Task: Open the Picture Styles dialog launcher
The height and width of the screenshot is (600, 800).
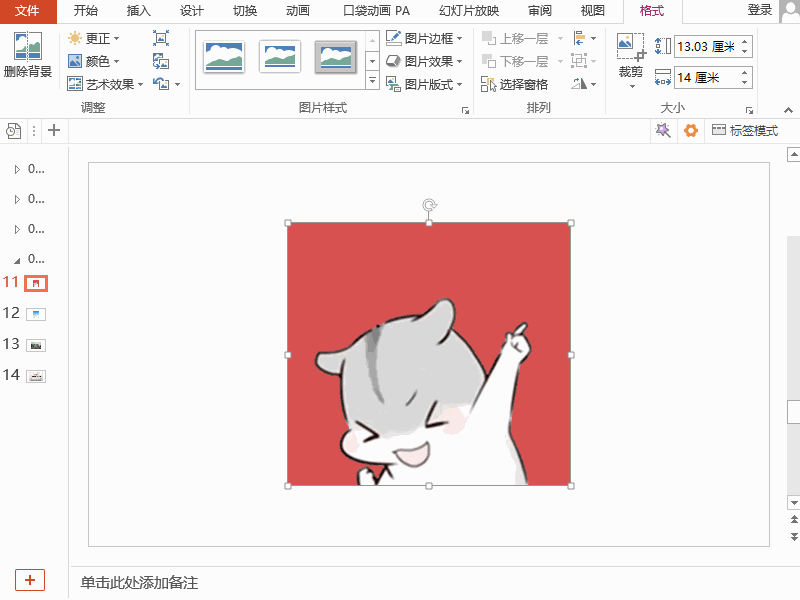Action: [x=465, y=110]
